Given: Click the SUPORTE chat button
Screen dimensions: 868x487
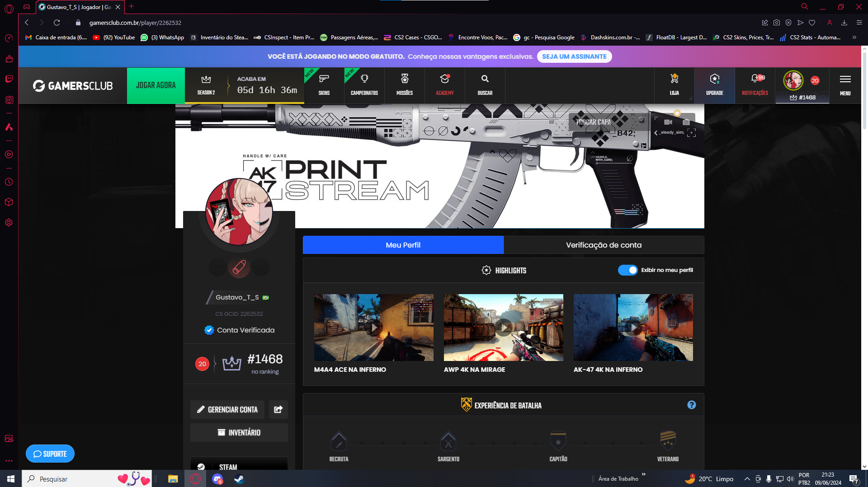Looking at the screenshot, I should (50, 454).
